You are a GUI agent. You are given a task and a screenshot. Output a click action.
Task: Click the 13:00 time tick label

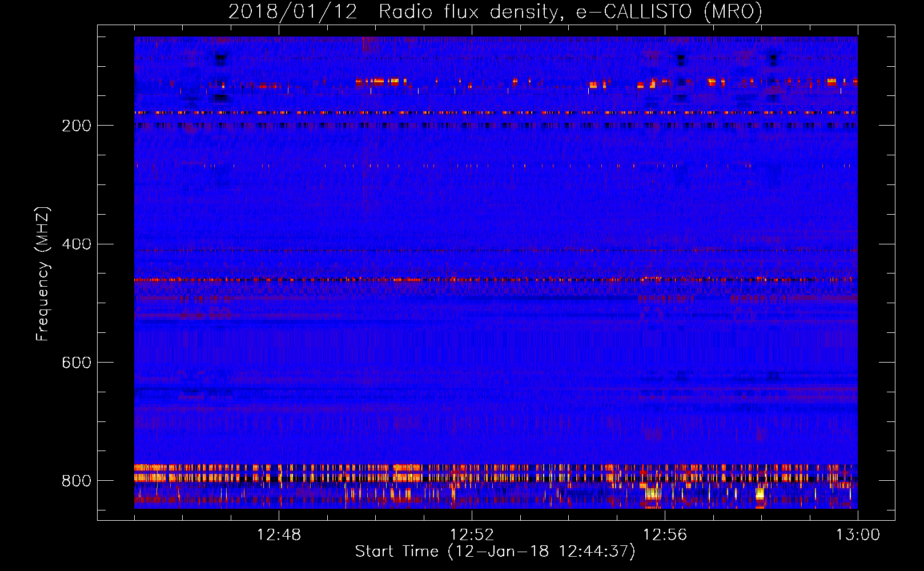[858, 535]
